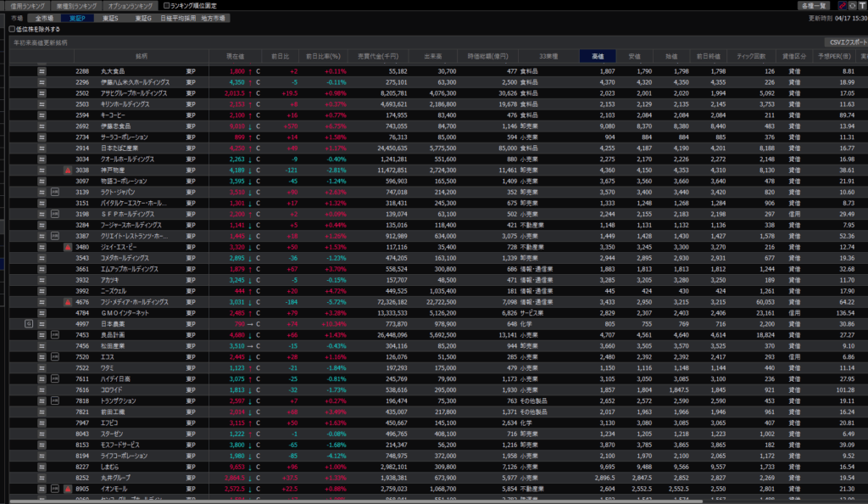Click the red link chain icon in top toolbar
This screenshot has width=868, height=504.
pyautogui.click(x=843, y=6)
